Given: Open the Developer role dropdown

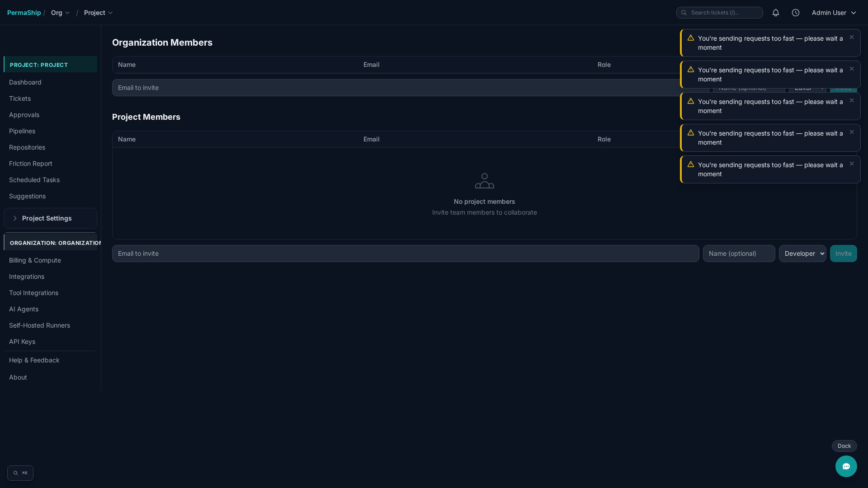Looking at the screenshot, I should [802, 253].
